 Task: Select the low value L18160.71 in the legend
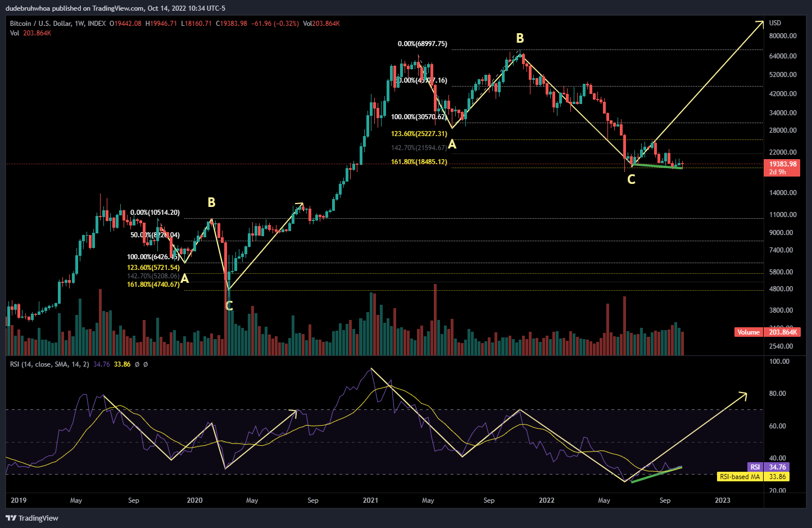pos(197,24)
